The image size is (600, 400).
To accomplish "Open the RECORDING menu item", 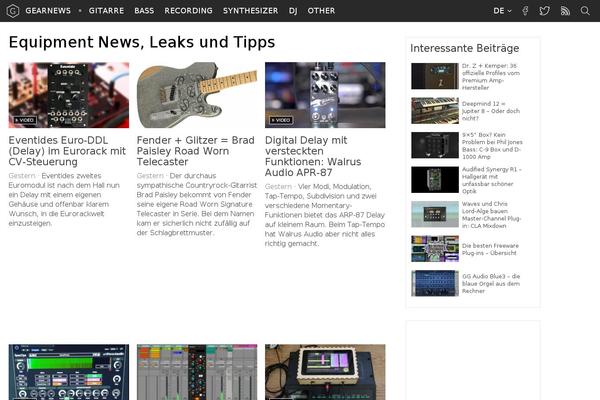I will click(x=189, y=11).
